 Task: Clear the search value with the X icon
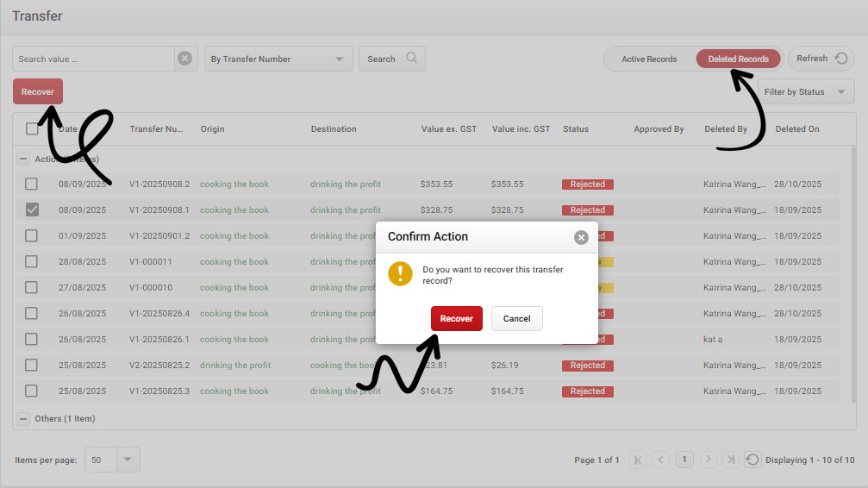[x=184, y=59]
